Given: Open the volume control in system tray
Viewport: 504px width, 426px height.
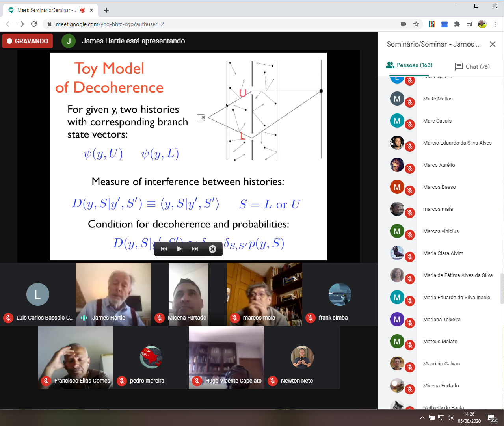Looking at the screenshot, I should click(x=450, y=418).
